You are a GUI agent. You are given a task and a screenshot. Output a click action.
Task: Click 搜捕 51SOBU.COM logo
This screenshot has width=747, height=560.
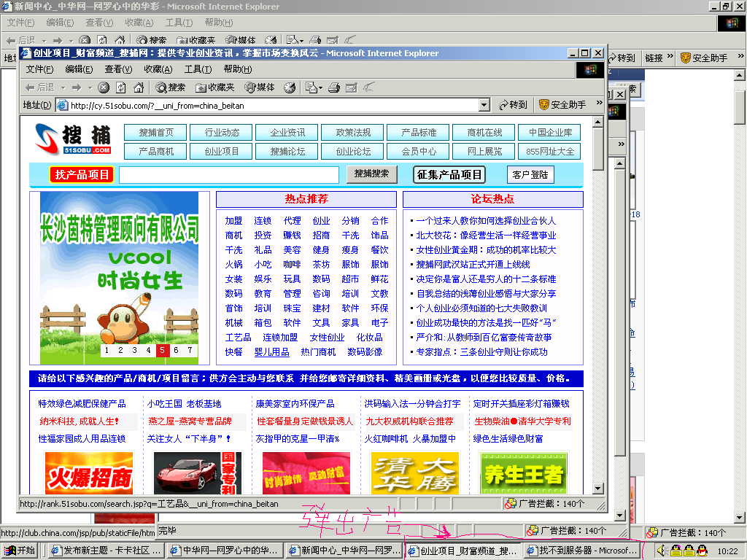tap(74, 139)
